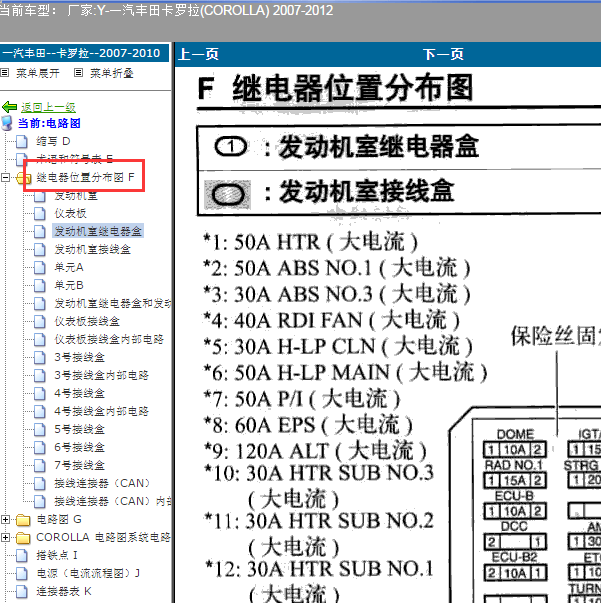Click the DOME 10A fuse in diagram
Image resolution: width=601 pixels, height=603 pixels.
coord(514,449)
